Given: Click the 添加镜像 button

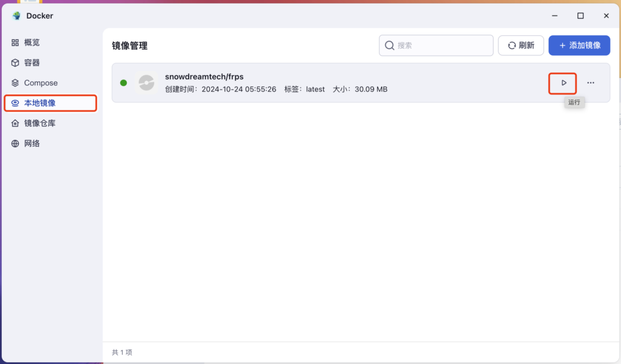Looking at the screenshot, I should coord(579,45).
